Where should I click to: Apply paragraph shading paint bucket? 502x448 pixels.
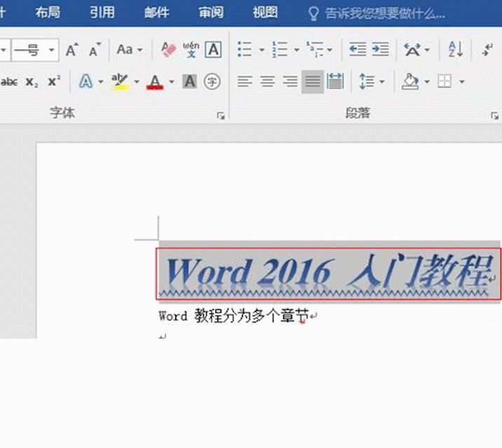point(410,81)
